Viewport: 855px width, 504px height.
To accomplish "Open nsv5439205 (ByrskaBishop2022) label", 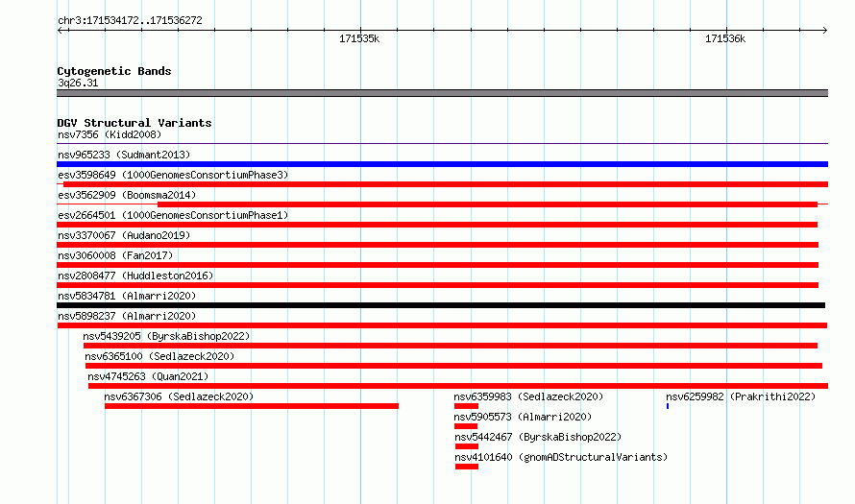I will [x=166, y=336].
